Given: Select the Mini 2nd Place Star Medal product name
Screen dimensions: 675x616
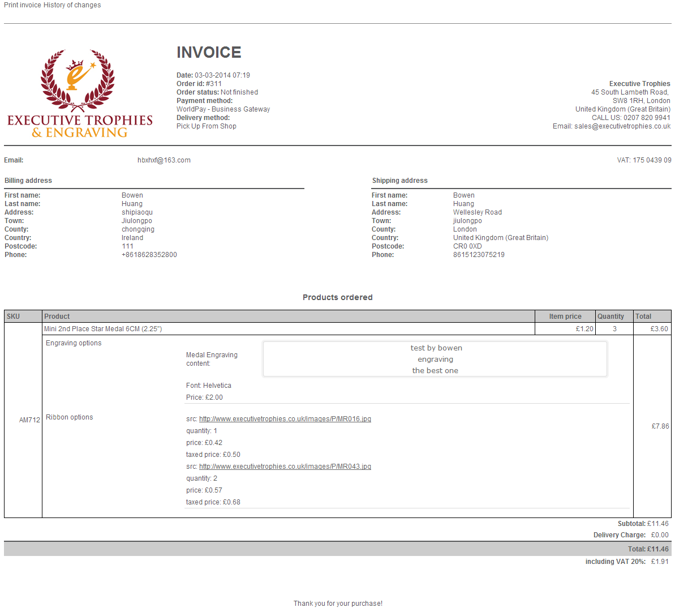Looking at the screenshot, I should [x=103, y=329].
